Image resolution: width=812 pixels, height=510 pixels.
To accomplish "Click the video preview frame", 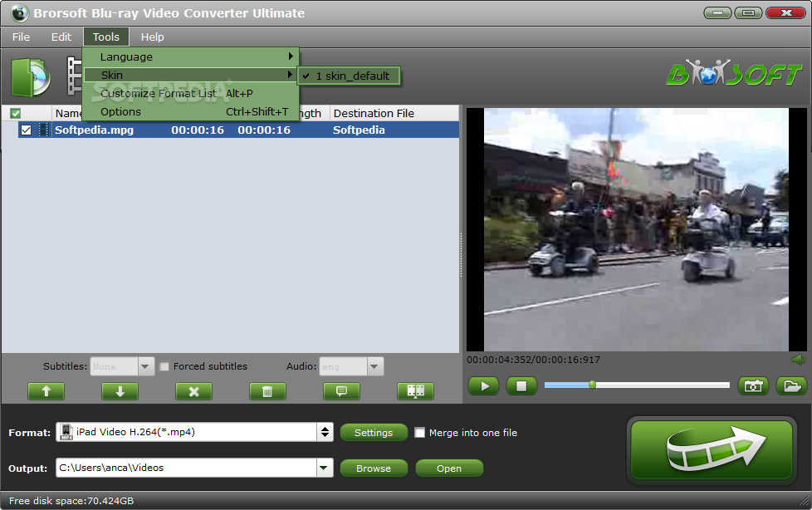I will (x=636, y=229).
